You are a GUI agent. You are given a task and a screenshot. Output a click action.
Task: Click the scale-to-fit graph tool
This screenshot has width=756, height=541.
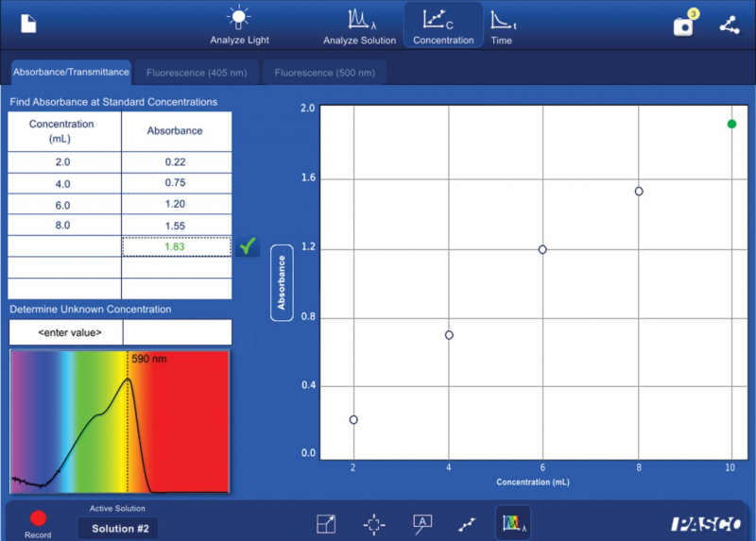[326, 524]
